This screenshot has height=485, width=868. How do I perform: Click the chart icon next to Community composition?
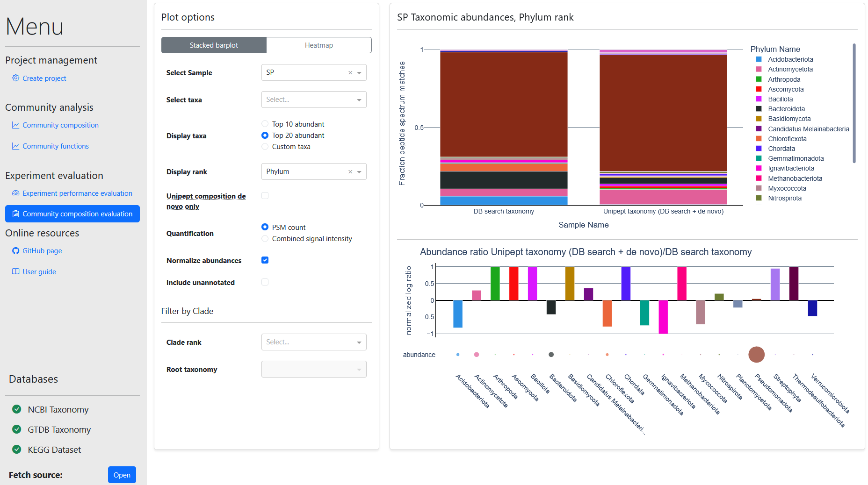click(x=15, y=125)
